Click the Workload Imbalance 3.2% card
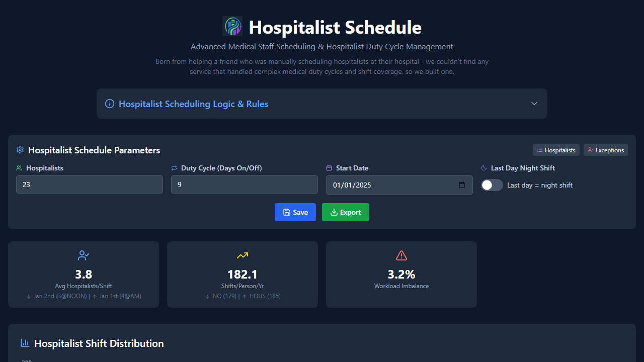The width and height of the screenshot is (644, 362). click(x=401, y=275)
